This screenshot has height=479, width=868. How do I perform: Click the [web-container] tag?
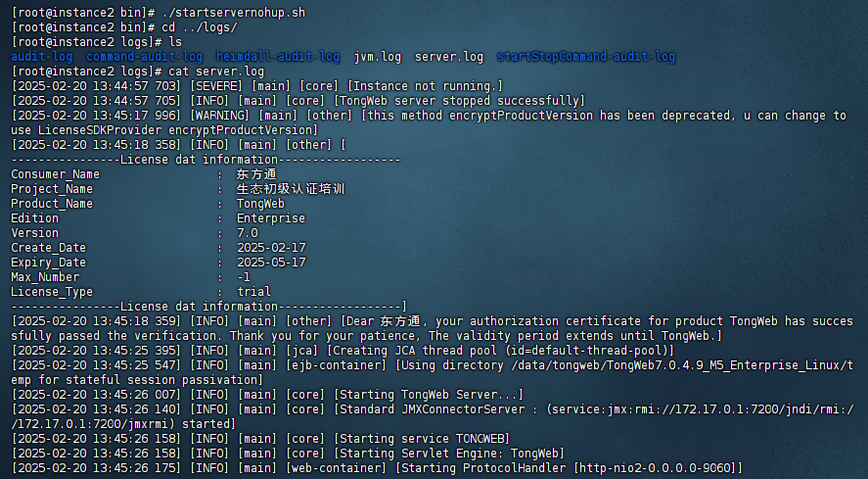pyautogui.click(x=336, y=468)
